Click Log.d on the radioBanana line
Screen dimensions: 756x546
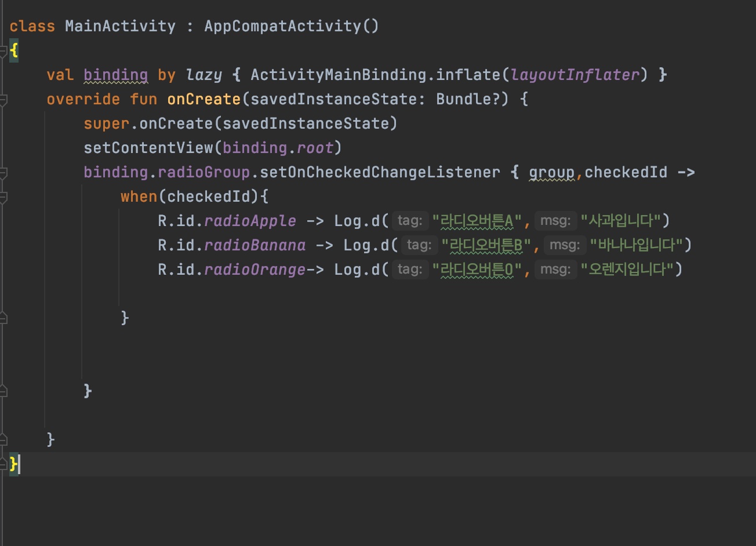(x=366, y=245)
